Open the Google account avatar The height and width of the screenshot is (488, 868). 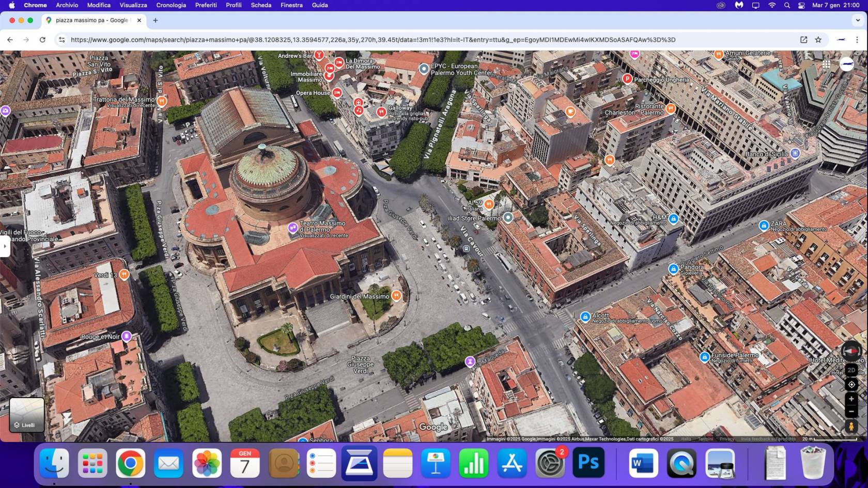847,64
